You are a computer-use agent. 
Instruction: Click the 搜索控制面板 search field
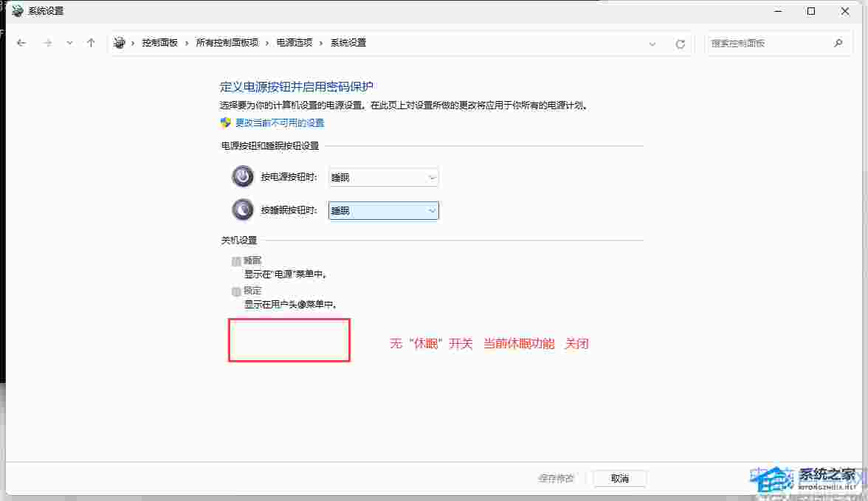[768, 43]
